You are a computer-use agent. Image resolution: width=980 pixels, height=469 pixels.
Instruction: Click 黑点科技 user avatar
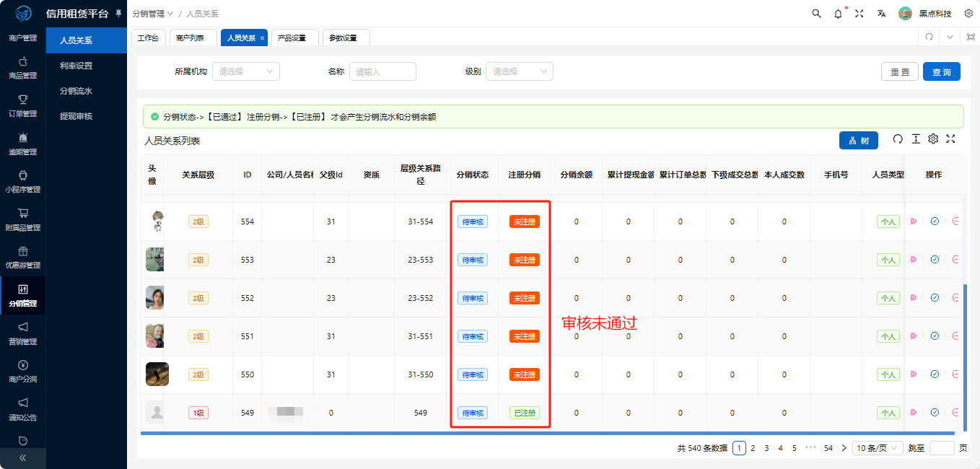click(905, 13)
